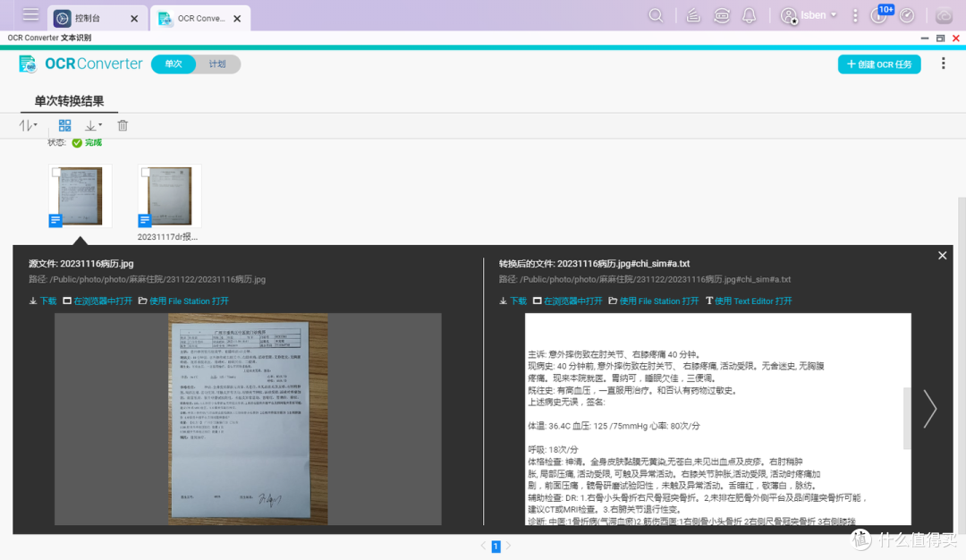966x560 pixels.
Task: Open the info icon with 10+ badge
Action: tap(879, 15)
